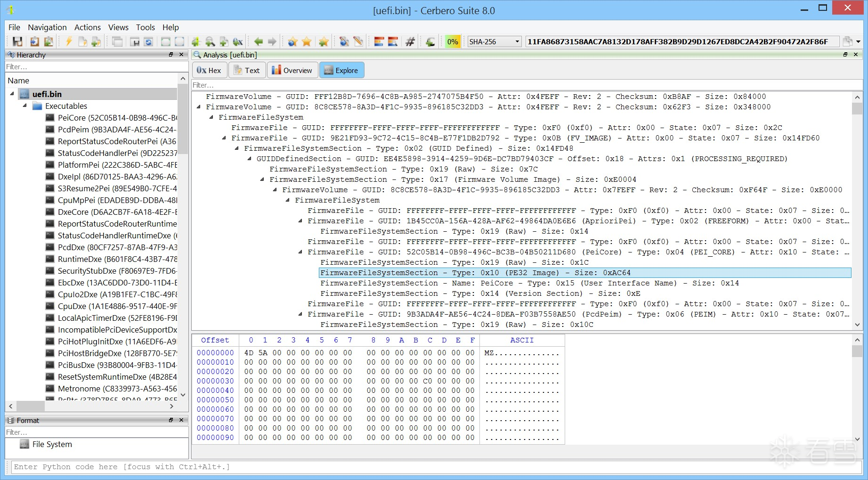Collapse the AprioriPei FirmwareFile node
The height and width of the screenshot is (480, 868).
pos(300,221)
